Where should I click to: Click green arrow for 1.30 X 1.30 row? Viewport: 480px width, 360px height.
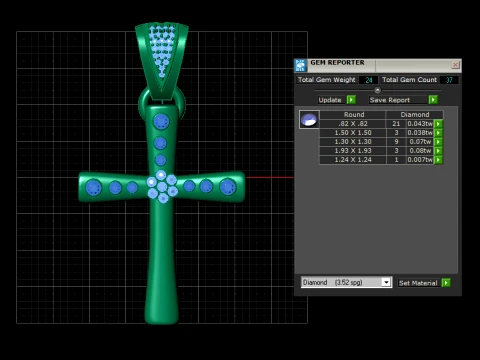438,142
